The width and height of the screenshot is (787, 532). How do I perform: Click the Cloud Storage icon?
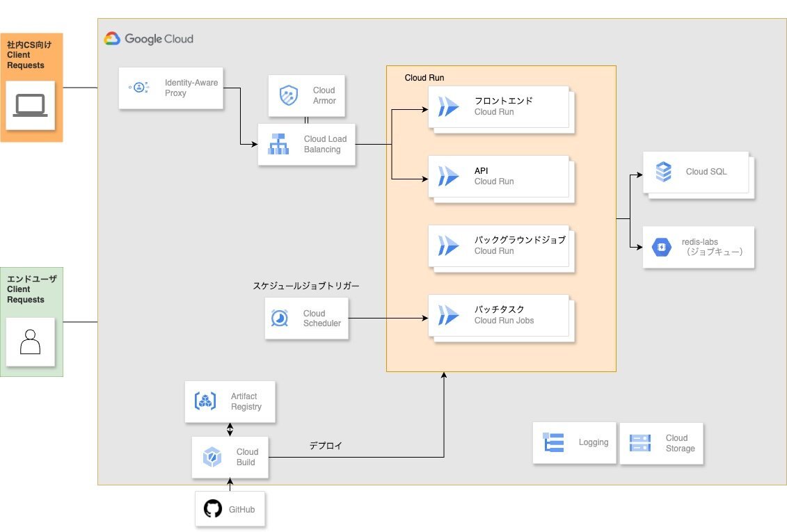pos(640,443)
